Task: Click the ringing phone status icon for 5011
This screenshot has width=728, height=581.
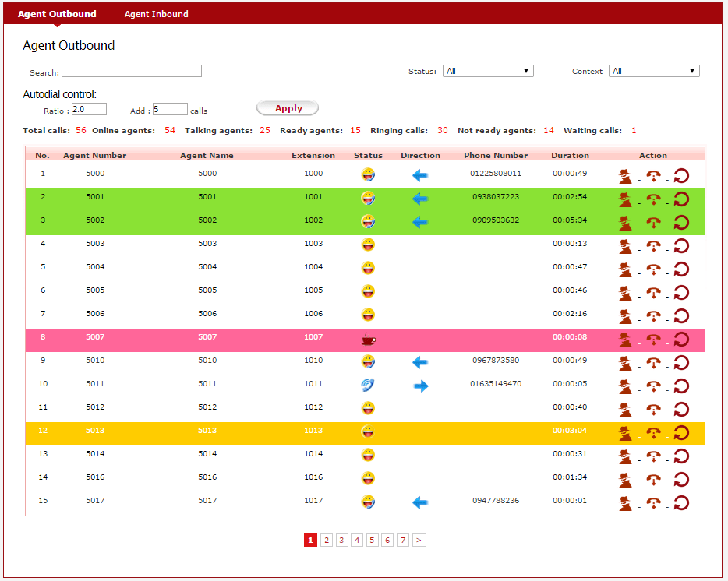Action: point(368,386)
